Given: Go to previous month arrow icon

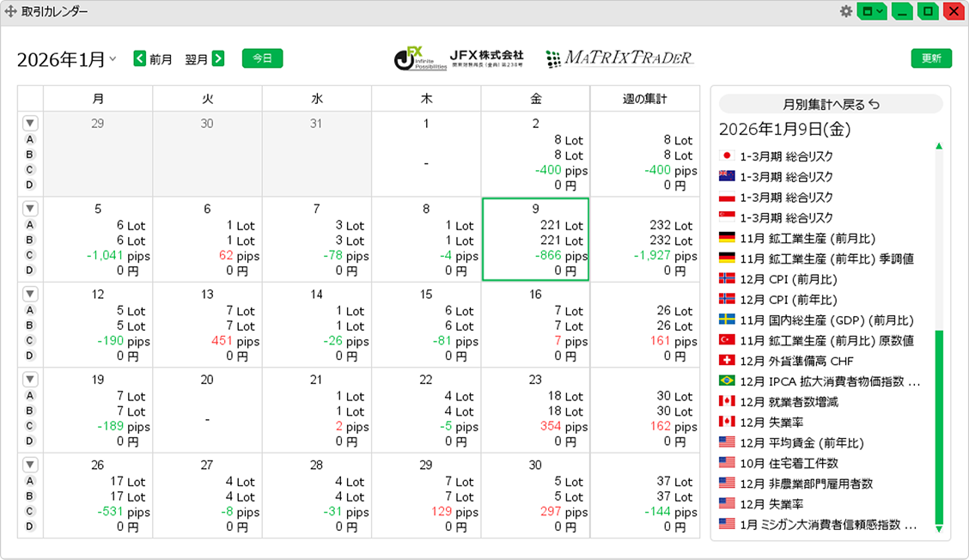Looking at the screenshot, I should click(140, 58).
